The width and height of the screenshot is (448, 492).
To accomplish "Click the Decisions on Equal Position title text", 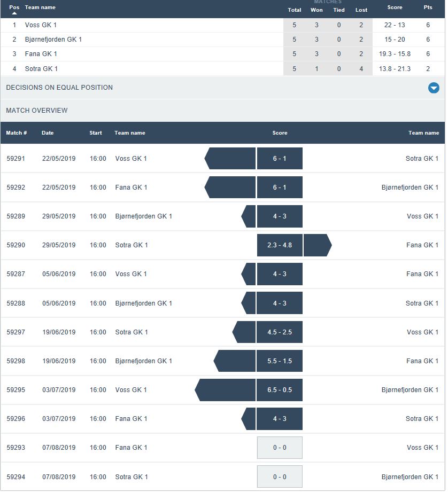I will point(59,88).
